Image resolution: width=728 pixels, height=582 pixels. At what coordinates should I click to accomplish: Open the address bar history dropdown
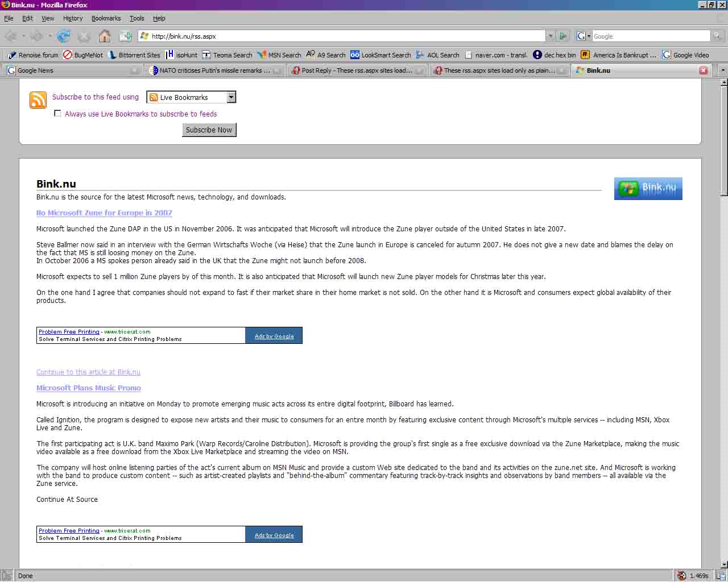550,36
